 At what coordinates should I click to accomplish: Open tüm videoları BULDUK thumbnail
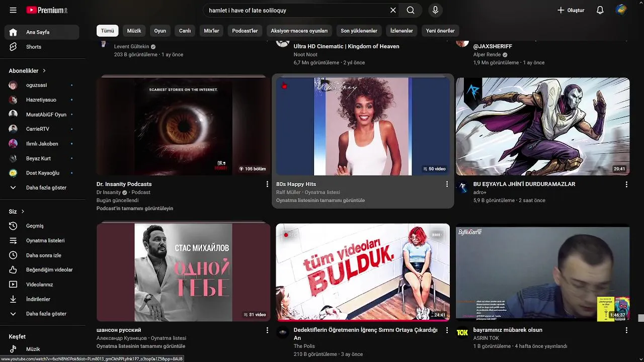(363, 273)
